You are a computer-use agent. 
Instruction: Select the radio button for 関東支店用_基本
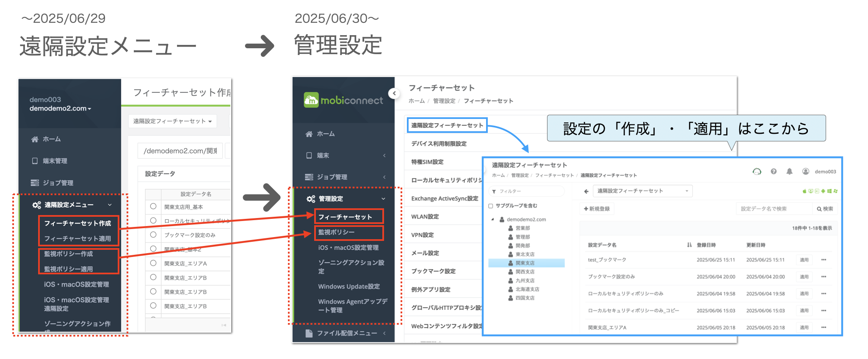[153, 207]
